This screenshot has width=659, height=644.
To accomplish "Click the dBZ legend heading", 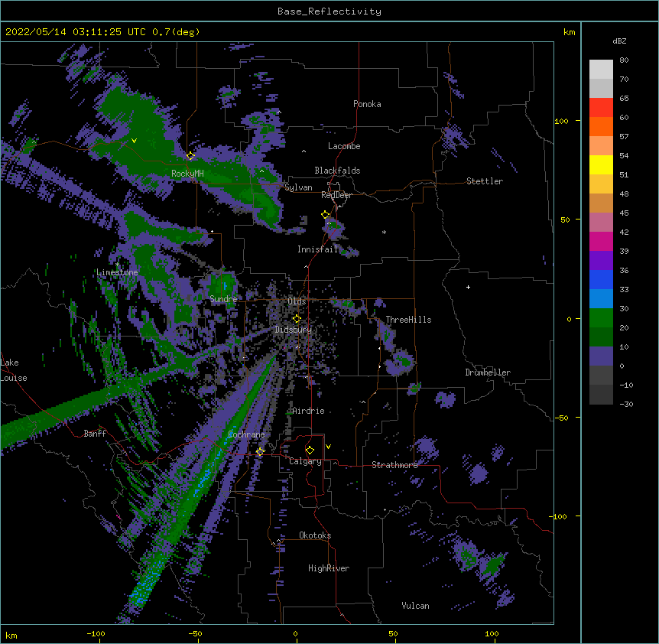I will point(619,41).
